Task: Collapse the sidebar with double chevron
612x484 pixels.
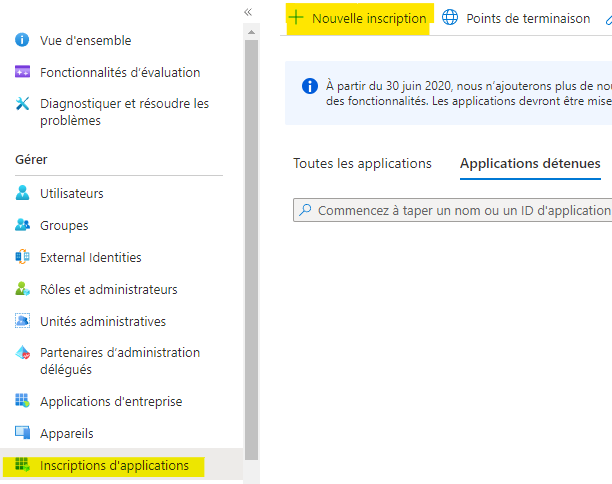Action: [x=248, y=11]
